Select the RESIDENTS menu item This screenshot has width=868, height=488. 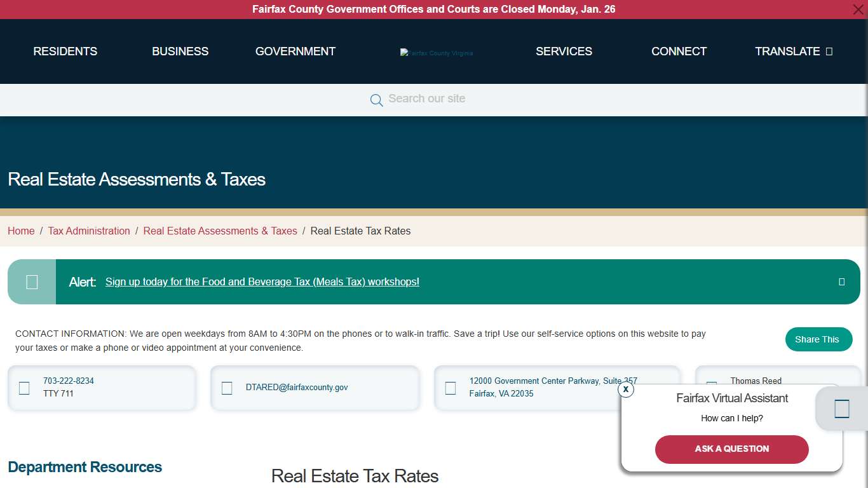[x=65, y=51]
